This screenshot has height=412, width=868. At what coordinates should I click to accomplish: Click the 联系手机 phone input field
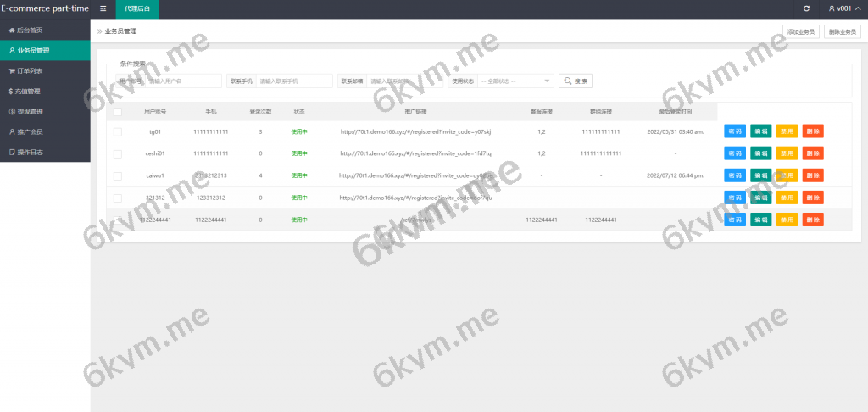click(293, 81)
